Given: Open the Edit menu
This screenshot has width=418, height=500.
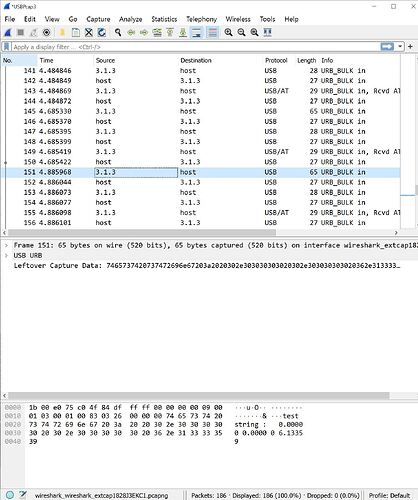Looking at the screenshot, I should 30,19.
